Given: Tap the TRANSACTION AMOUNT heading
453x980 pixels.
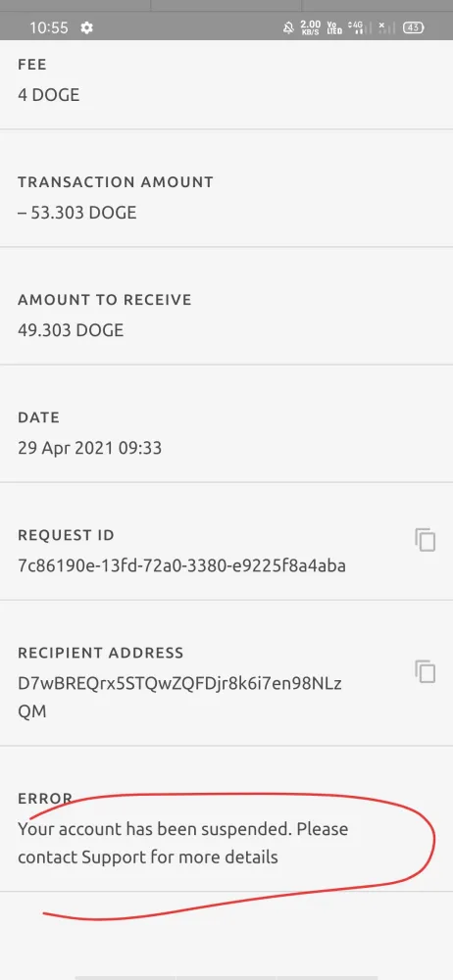Looking at the screenshot, I should pos(116,182).
